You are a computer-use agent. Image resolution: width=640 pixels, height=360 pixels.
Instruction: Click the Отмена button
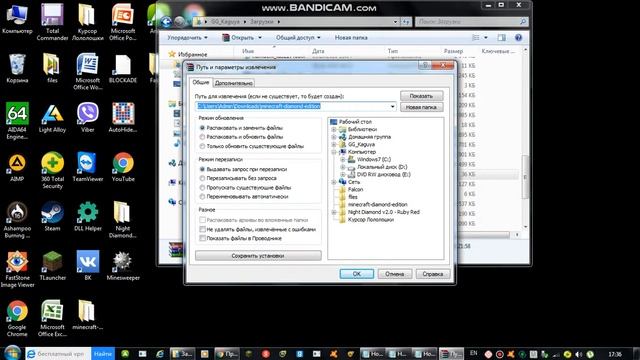395,274
